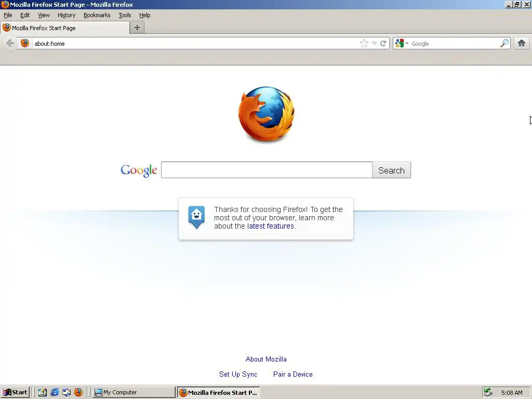This screenshot has height=399, width=532.
Task: Minimize the Firefox window
Action: click(509, 5)
